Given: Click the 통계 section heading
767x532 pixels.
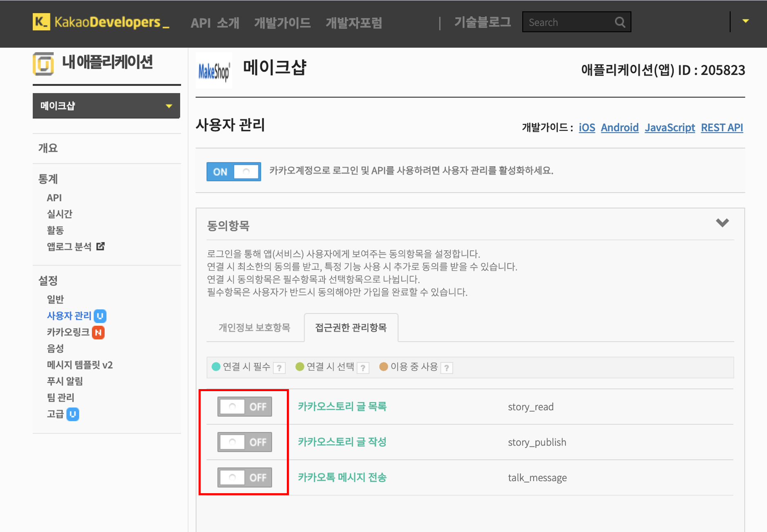Looking at the screenshot, I should [48, 179].
